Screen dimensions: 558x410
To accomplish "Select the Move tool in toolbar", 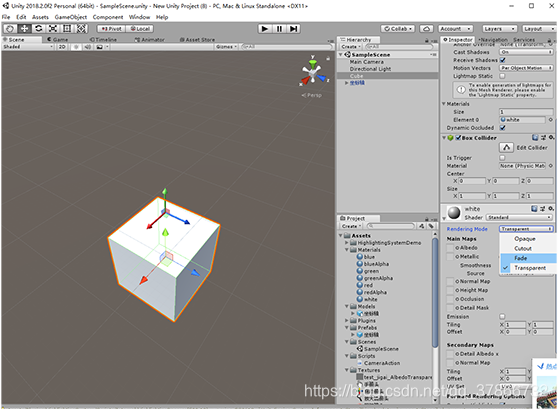I will coord(24,29).
